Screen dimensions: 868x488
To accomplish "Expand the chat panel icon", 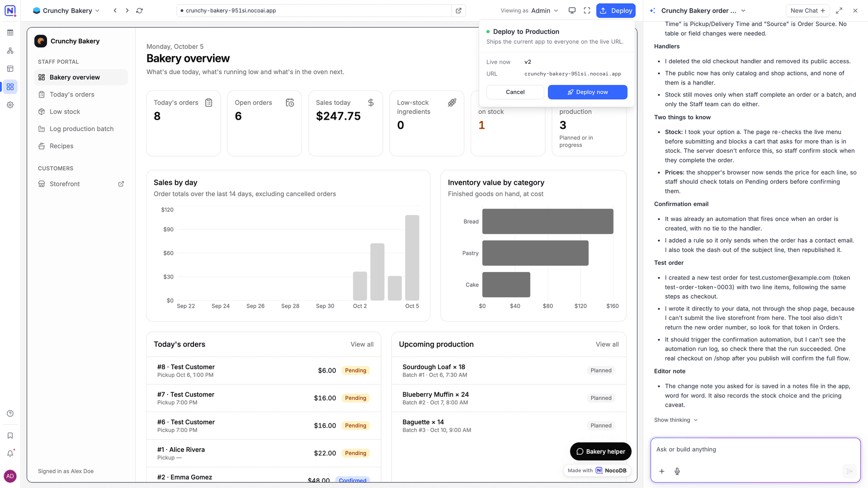I will (839, 10).
